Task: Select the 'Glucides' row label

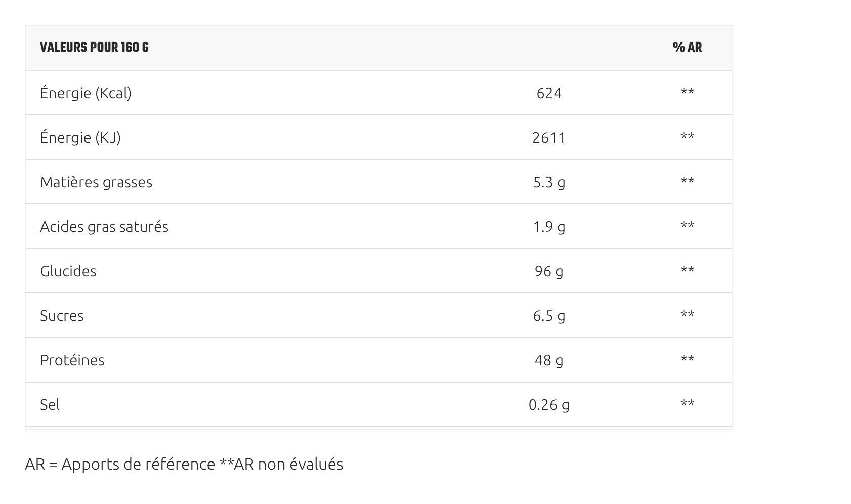Action: pos(68,271)
